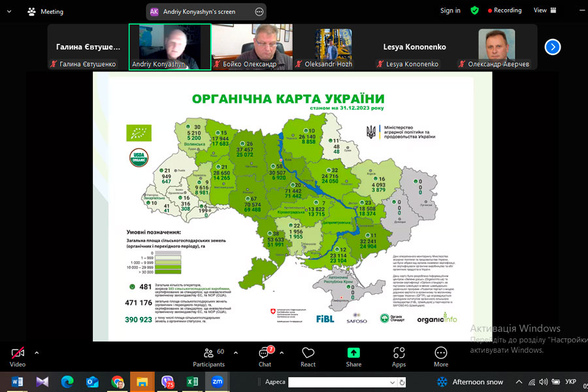The image size is (588, 392).
Task: Click the SAFOSO logo on the slide
Action: coord(357,318)
